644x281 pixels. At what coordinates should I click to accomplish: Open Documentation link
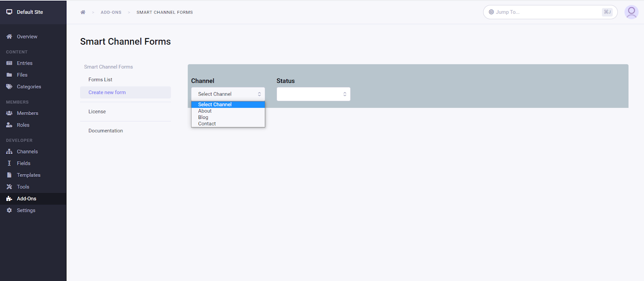(105, 131)
